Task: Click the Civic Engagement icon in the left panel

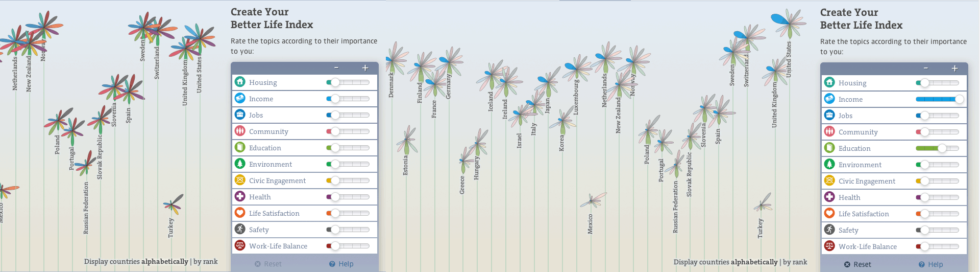Action: coord(240,180)
